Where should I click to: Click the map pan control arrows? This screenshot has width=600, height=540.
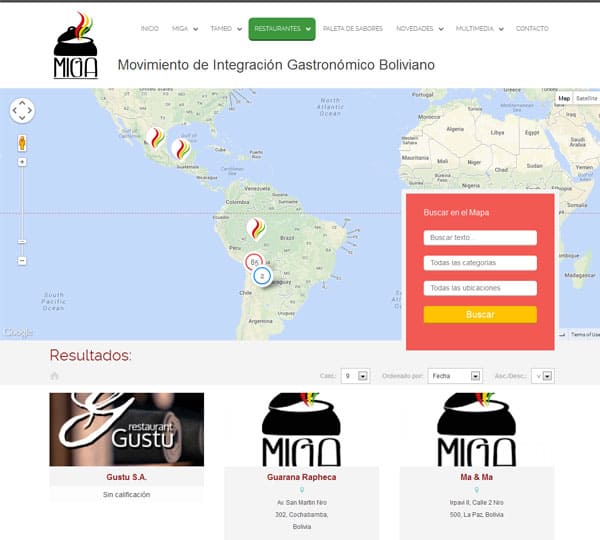click(x=22, y=110)
